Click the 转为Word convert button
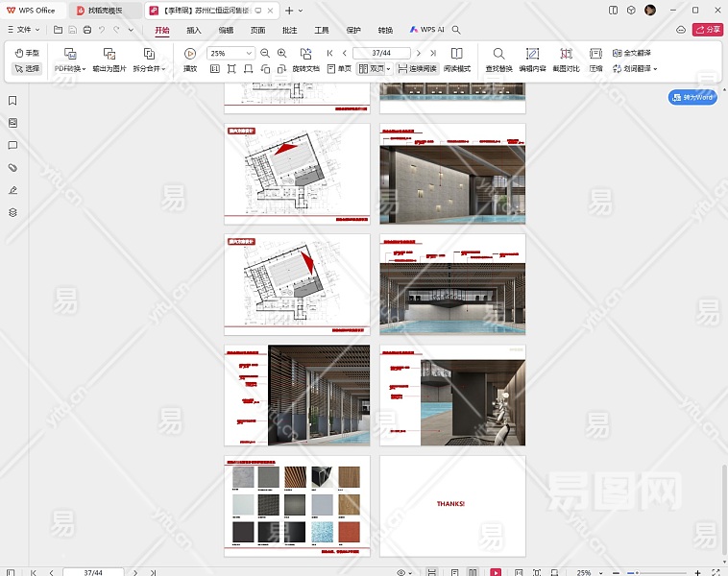Viewport: 728px width, 576px height. coord(692,97)
